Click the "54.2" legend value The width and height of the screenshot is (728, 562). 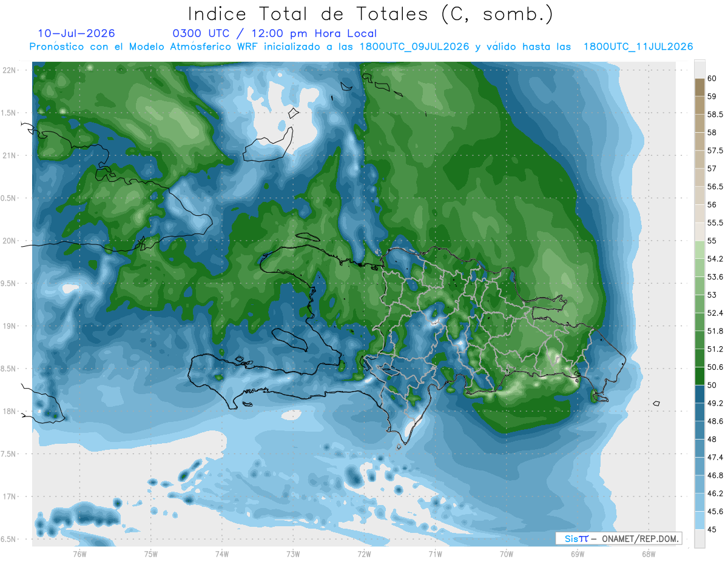(715, 259)
